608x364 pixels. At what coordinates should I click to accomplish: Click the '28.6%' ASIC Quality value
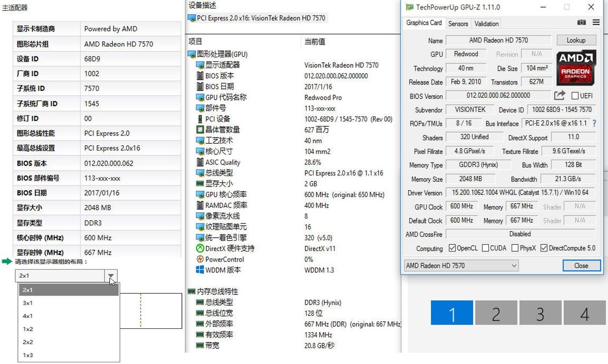[x=313, y=162]
